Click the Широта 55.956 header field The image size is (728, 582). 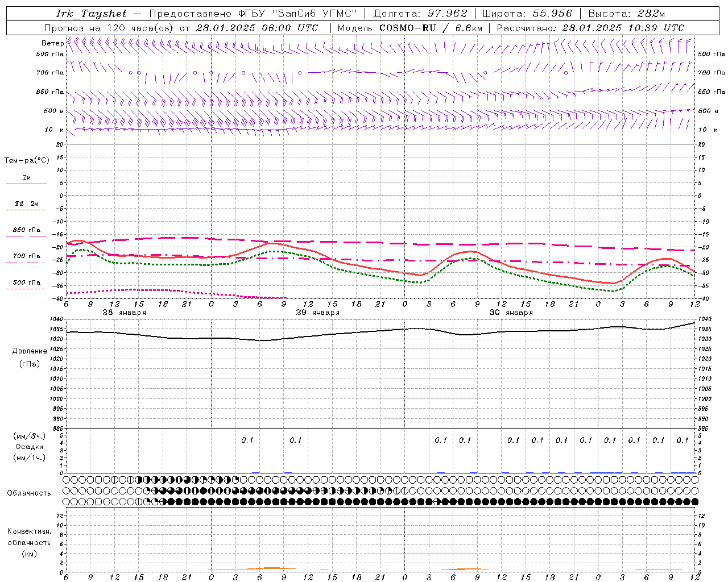[527, 14]
